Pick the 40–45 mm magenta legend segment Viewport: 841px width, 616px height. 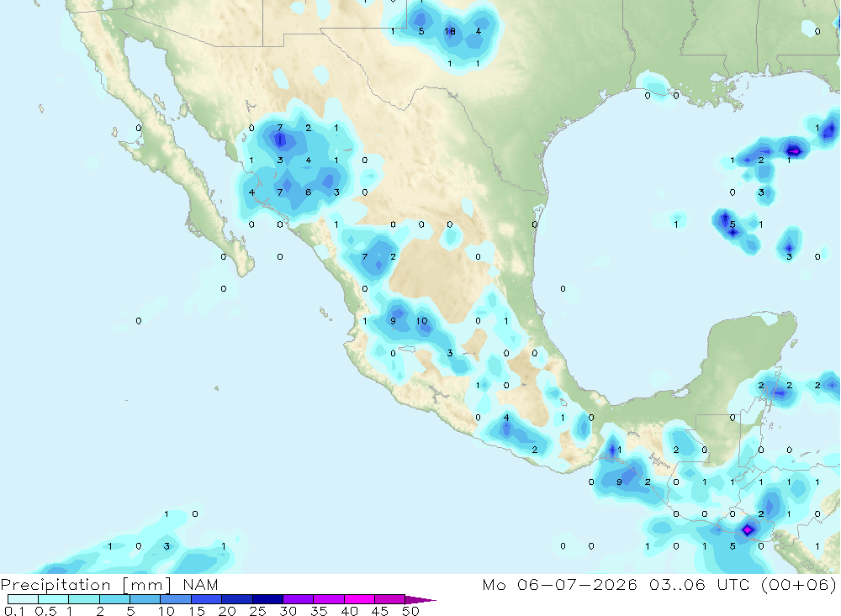[x=359, y=599]
